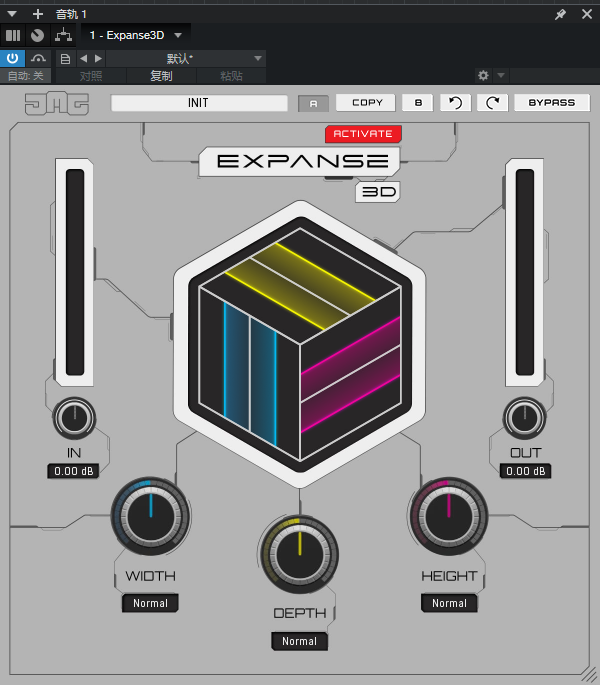Open the 默认 preset dropdown

[186, 59]
